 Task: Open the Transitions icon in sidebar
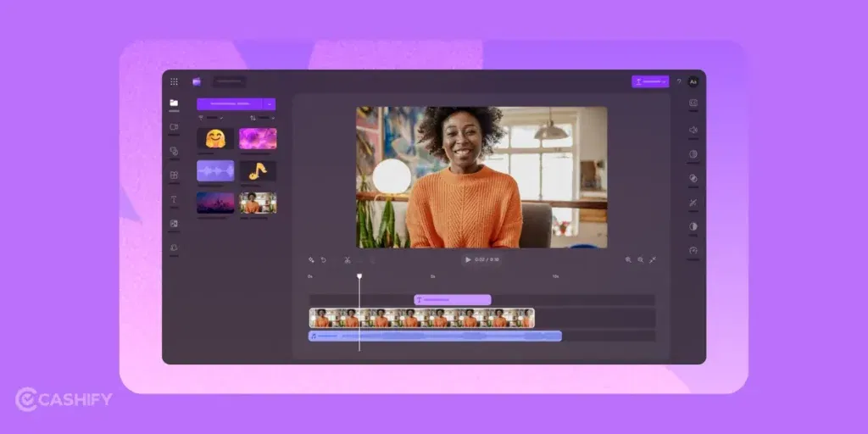[x=174, y=224]
